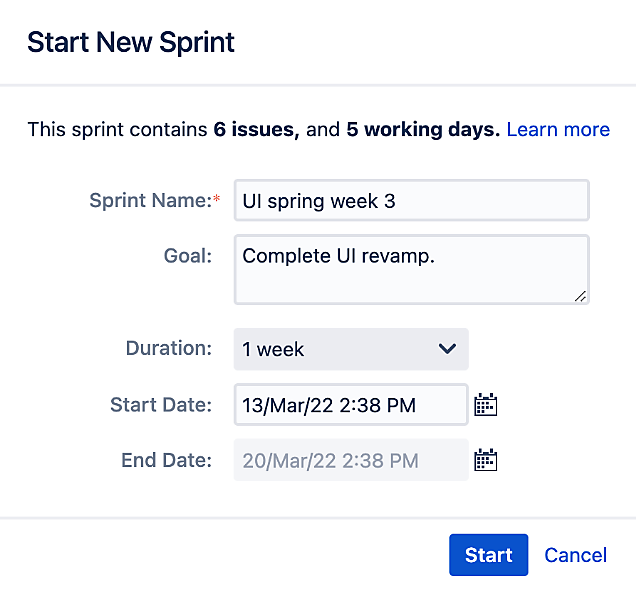
Task: Click the chevron arrow in Duration dropdown
Action: click(447, 348)
